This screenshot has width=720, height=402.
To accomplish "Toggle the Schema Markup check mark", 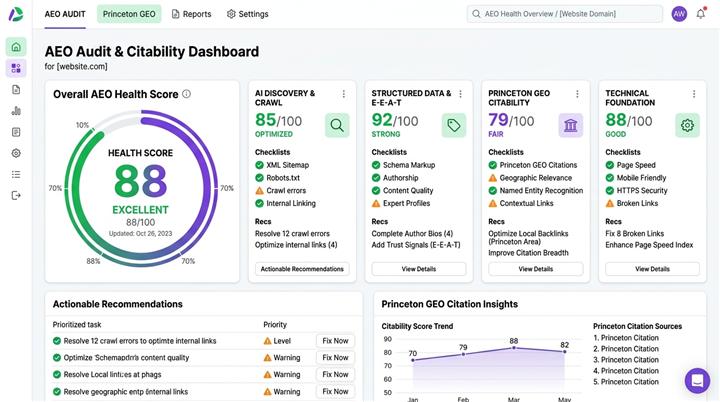I will pos(376,165).
